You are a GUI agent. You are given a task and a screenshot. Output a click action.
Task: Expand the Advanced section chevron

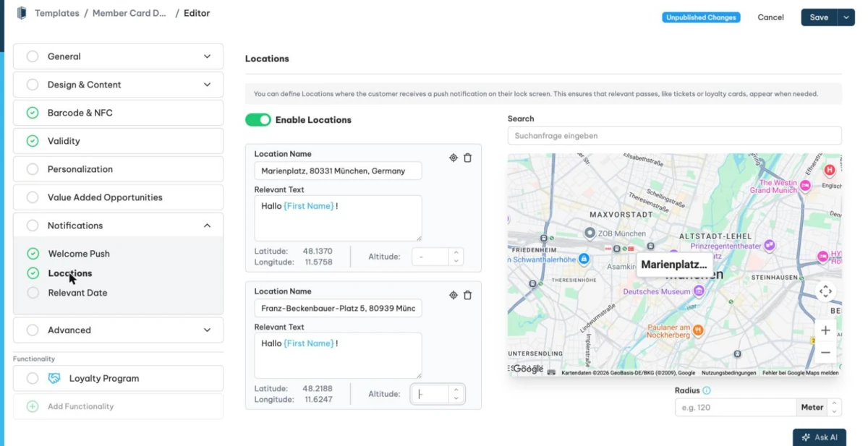208,330
